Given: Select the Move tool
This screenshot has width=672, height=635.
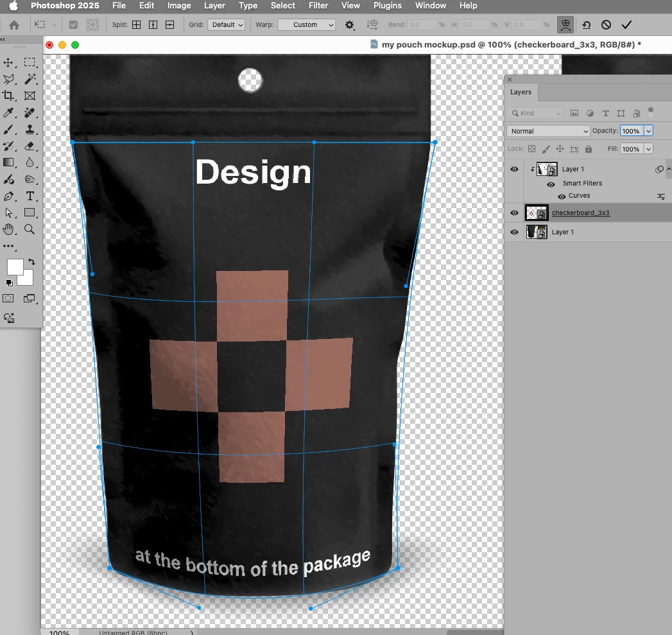Looking at the screenshot, I should click(x=8, y=62).
